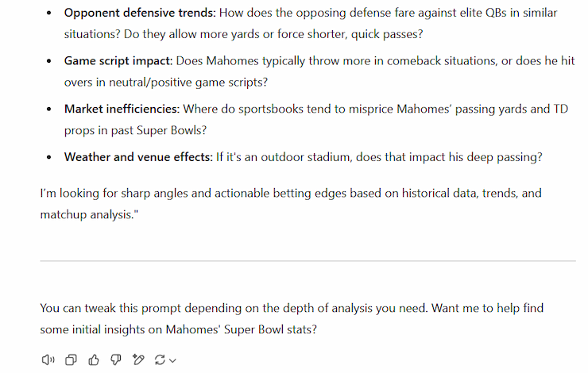
Task: Open Edit in canvas pencil icon
Action: (138, 360)
